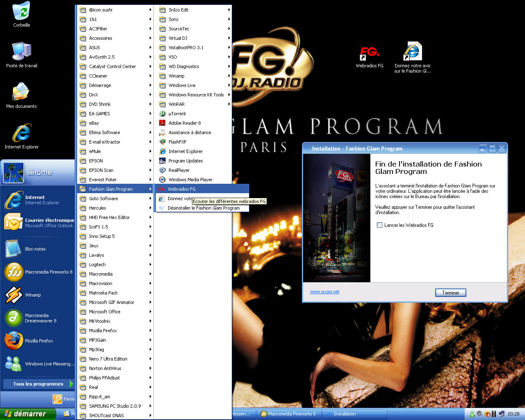Select the SAMSUNG PC Studio 2.0.9 entry
525x420 pixels.
click(x=115, y=406)
